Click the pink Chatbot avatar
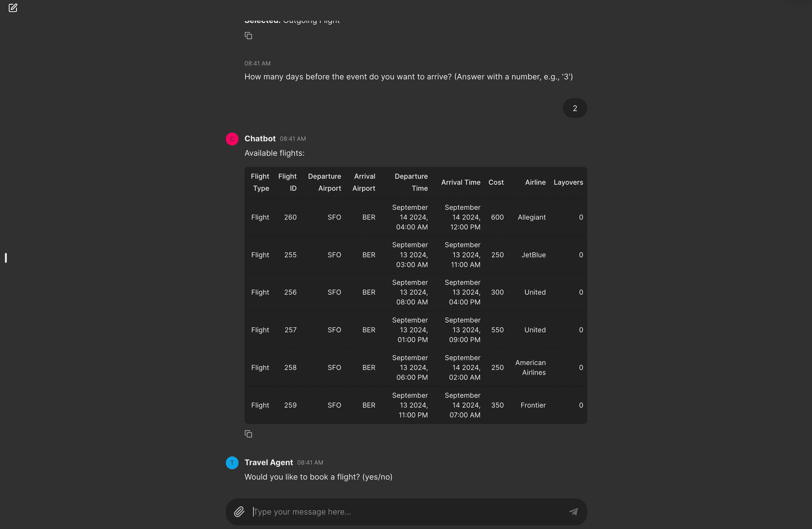812x529 pixels. click(x=232, y=139)
